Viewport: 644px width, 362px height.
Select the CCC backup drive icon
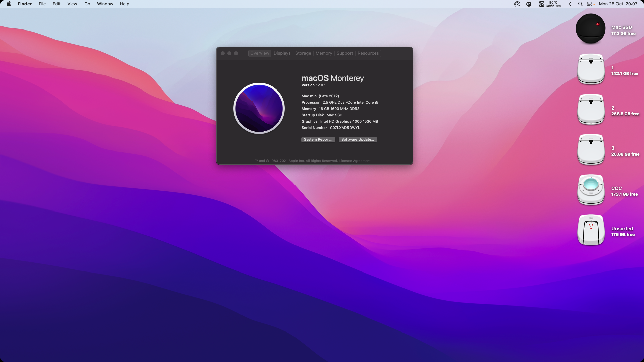(x=591, y=190)
